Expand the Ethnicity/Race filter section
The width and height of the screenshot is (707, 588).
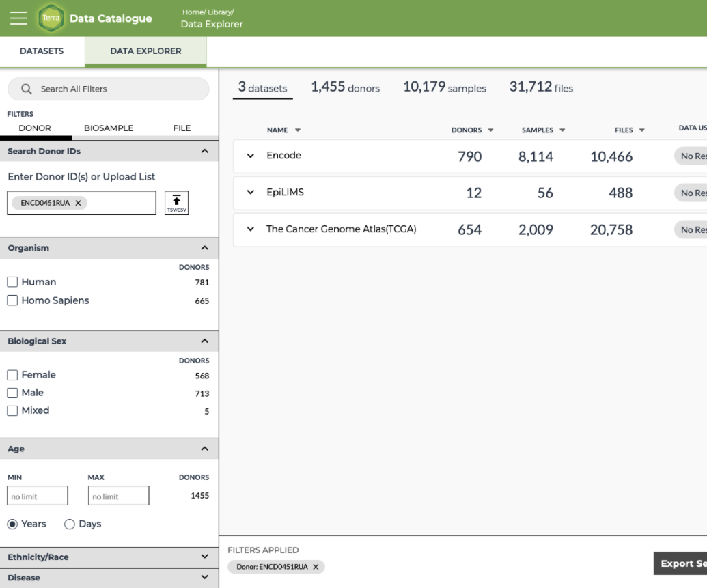[x=205, y=557]
